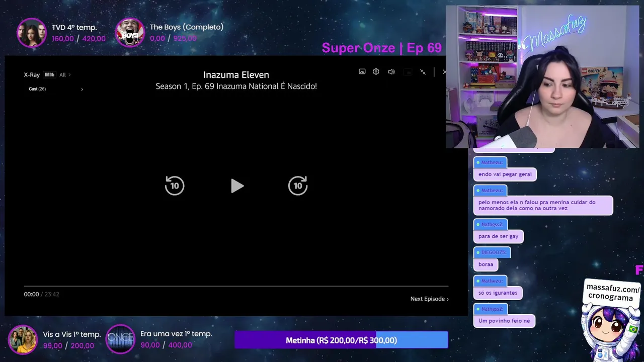
Task: Click chat message 'para de ser gay'
Action: tap(498, 236)
